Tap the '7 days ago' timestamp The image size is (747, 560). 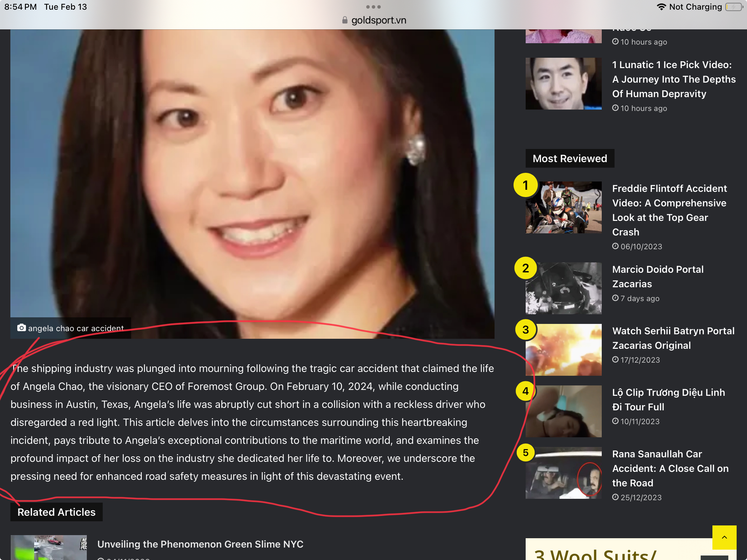(640, 298)
